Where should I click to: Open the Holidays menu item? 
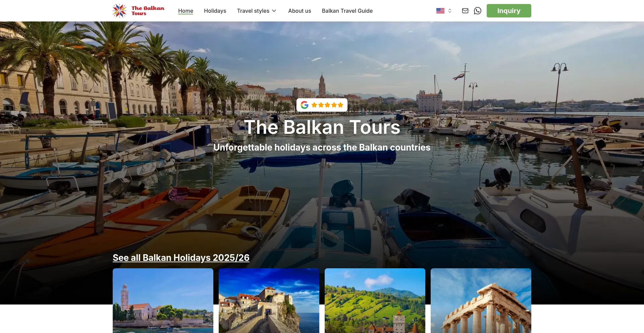tap(215, 11)
